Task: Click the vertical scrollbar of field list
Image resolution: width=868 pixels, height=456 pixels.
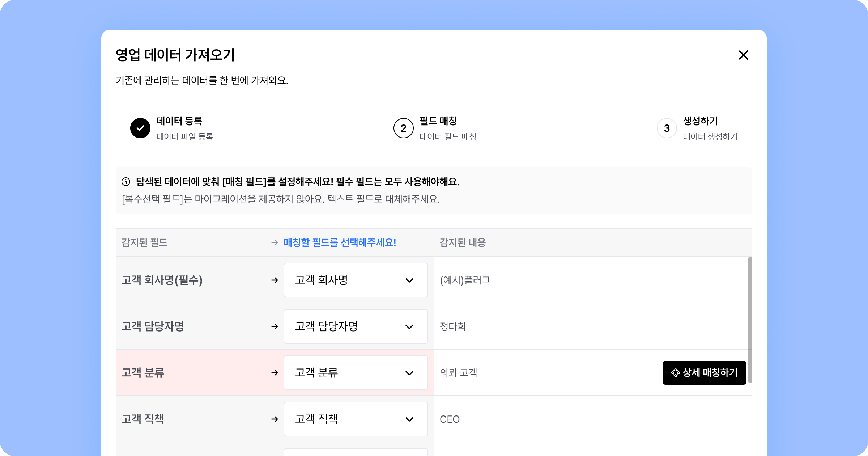Action: 750,320
